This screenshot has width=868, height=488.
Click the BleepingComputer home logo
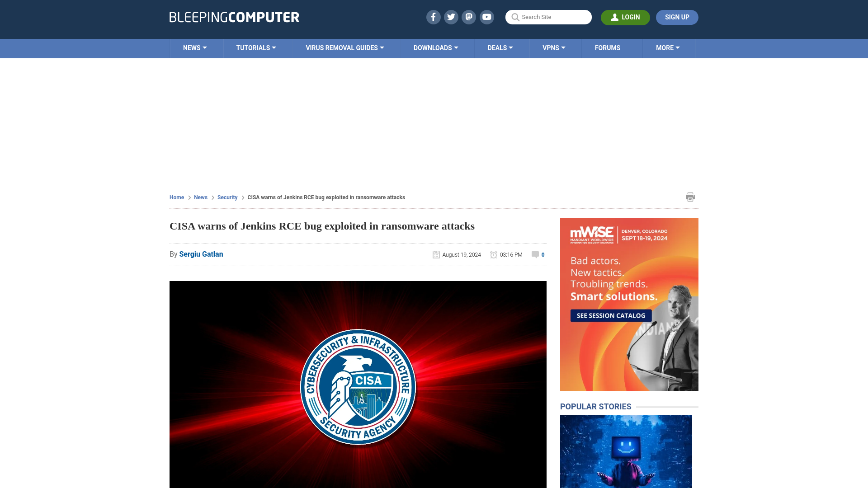point(234,17)
